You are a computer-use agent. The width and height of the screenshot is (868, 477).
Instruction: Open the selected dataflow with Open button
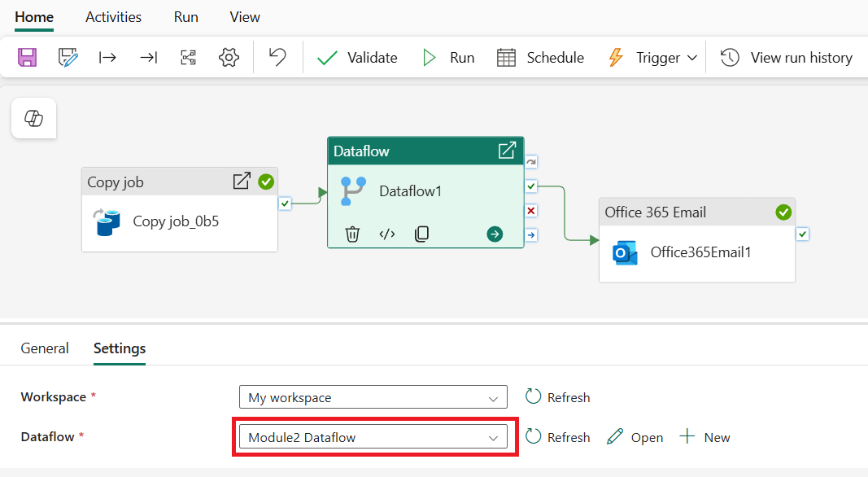635,437
